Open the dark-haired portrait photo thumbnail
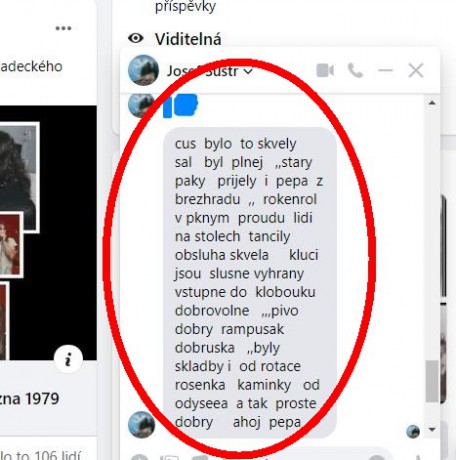456x460 pixels. 19,177
